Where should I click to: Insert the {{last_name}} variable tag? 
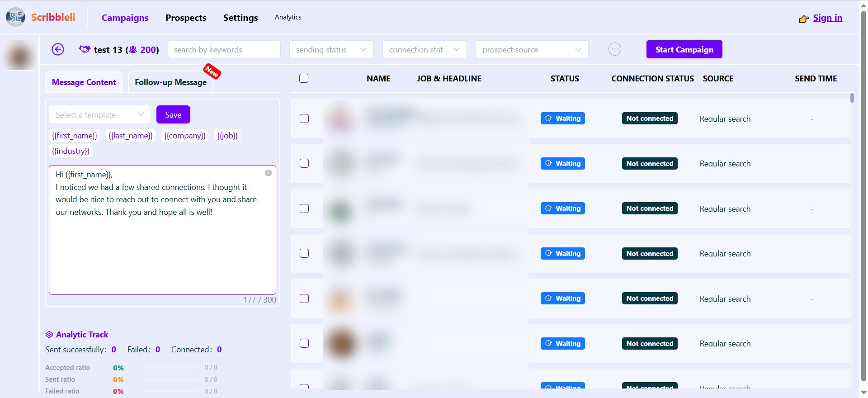click(131, 135)
